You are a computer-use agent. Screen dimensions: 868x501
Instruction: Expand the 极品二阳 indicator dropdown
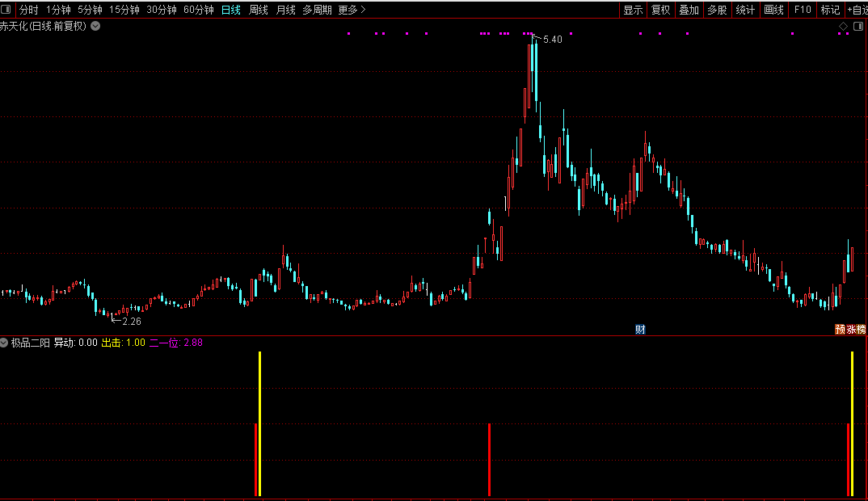tap(4, 343)
